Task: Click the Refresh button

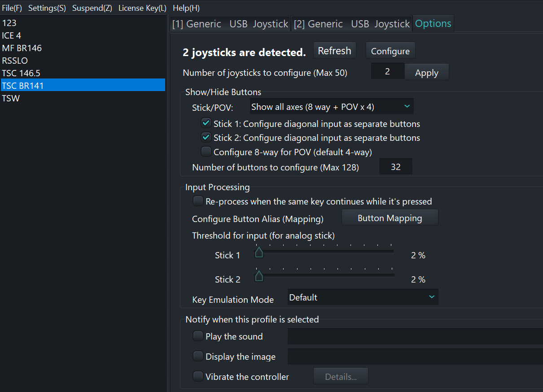Action: 334,51
